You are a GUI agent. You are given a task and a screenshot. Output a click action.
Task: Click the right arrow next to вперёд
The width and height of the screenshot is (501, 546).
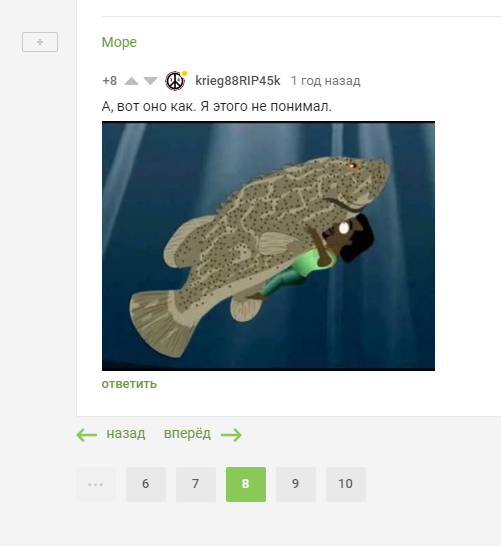pyautogui.click(x=231, y=435)
